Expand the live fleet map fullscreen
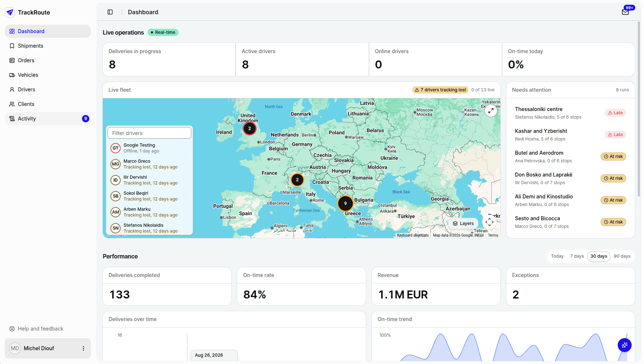 491,110
